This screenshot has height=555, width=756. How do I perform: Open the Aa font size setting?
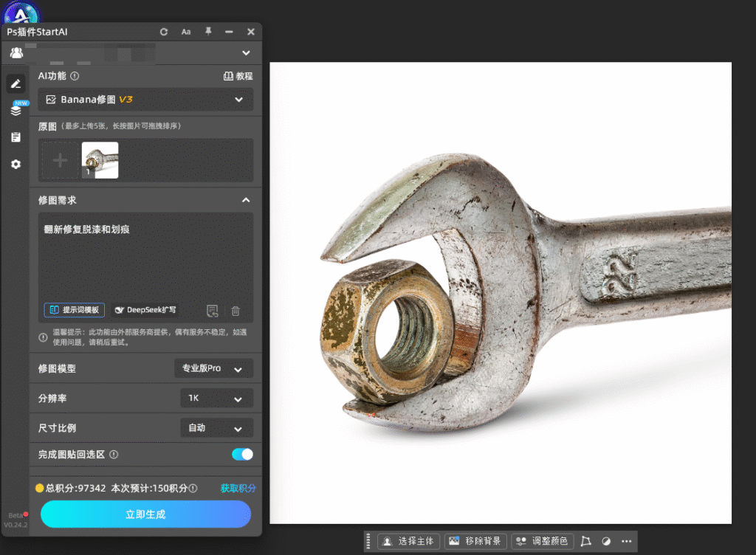click(x=186, y=32)
